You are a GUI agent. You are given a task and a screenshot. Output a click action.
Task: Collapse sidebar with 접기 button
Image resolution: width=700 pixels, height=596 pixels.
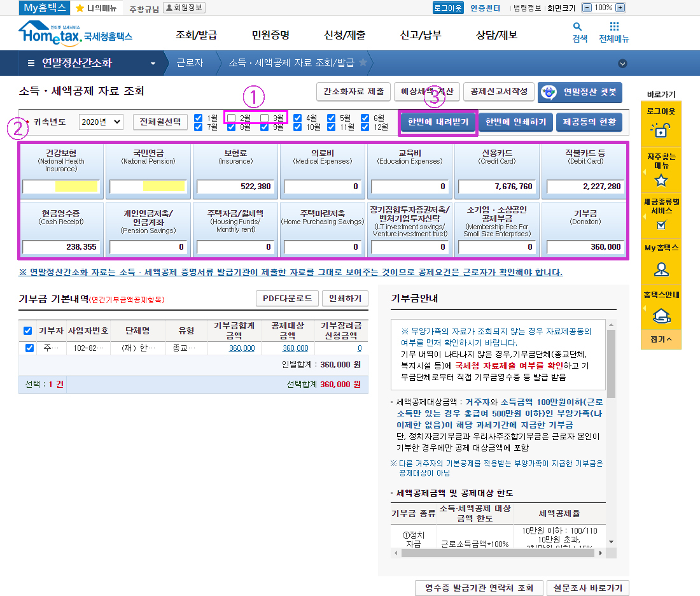(x=661, y=340)
